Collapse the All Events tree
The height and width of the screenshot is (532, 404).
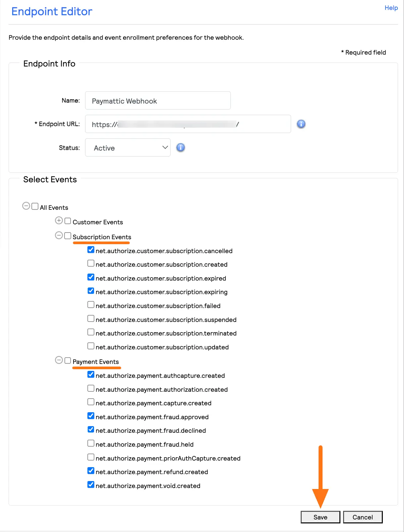tap(26, 206)
